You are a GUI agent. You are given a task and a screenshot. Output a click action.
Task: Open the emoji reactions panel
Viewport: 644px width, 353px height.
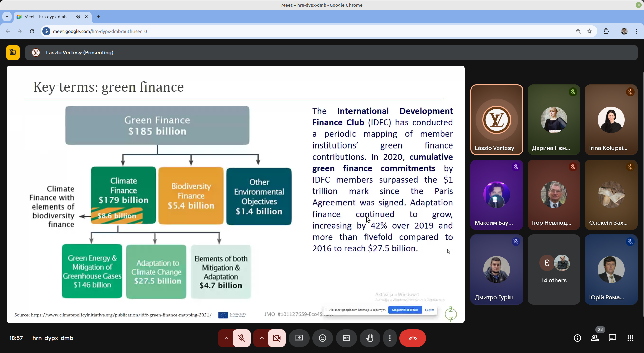[322, 338]
